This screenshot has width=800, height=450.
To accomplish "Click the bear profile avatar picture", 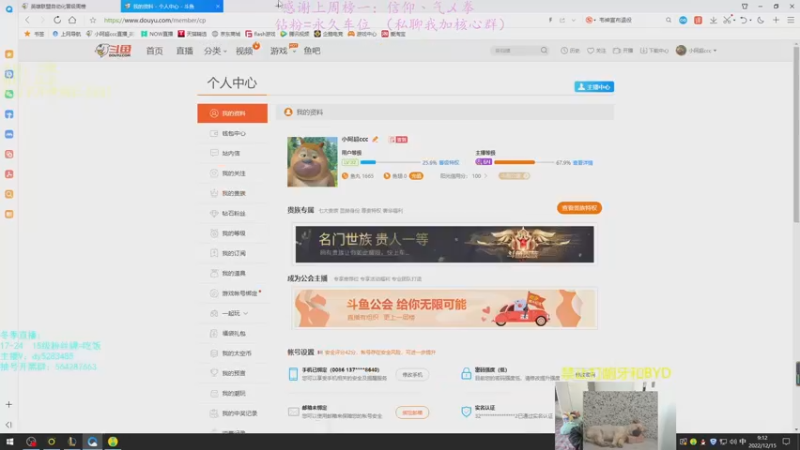I will (312, 162).
